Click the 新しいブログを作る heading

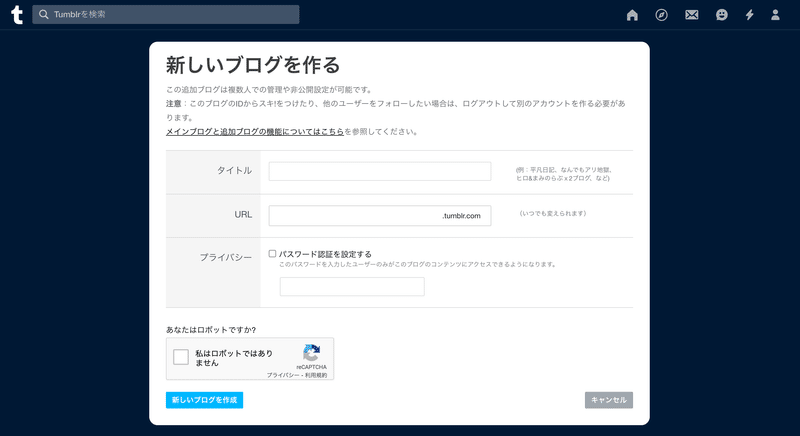click(x=253, y=65)
